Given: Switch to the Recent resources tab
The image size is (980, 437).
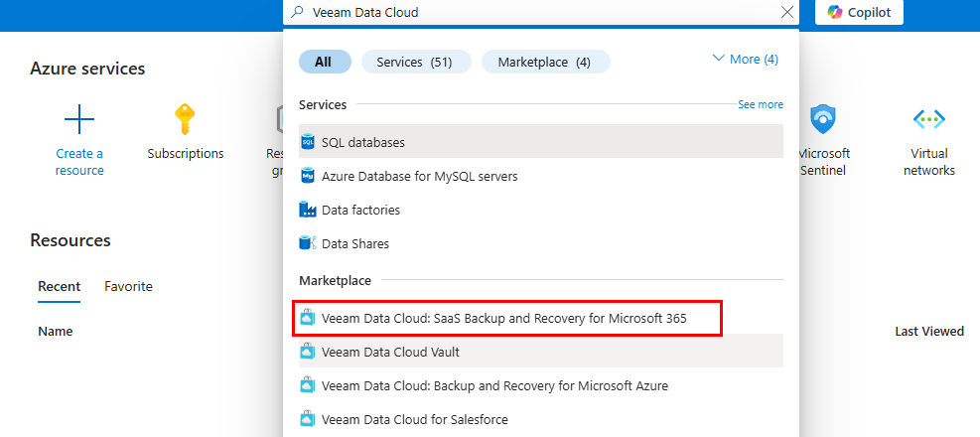Looking at the screenshot, I should coord(60,286).
